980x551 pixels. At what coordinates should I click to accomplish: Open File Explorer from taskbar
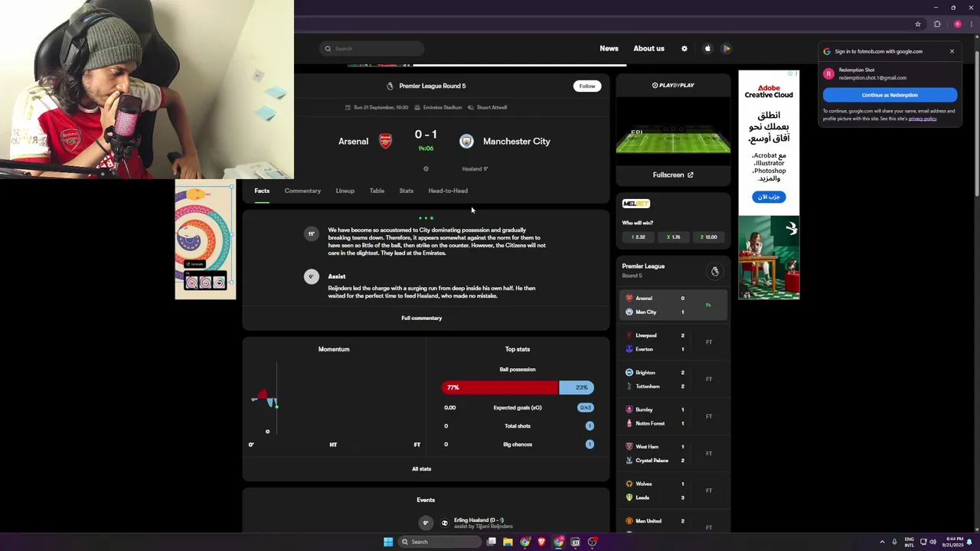(x=508, y=542)
